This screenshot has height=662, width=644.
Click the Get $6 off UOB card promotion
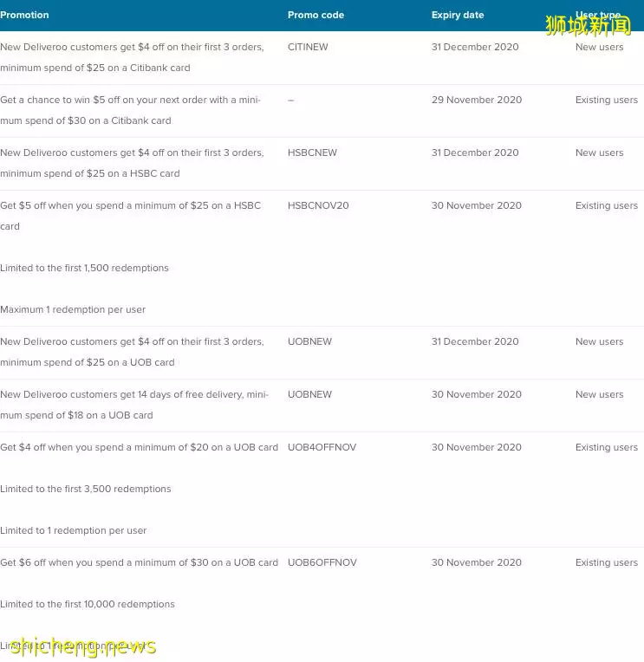[140, 562]
